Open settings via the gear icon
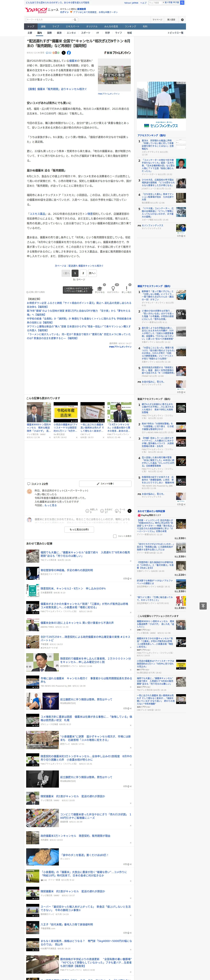 [182, 20]
